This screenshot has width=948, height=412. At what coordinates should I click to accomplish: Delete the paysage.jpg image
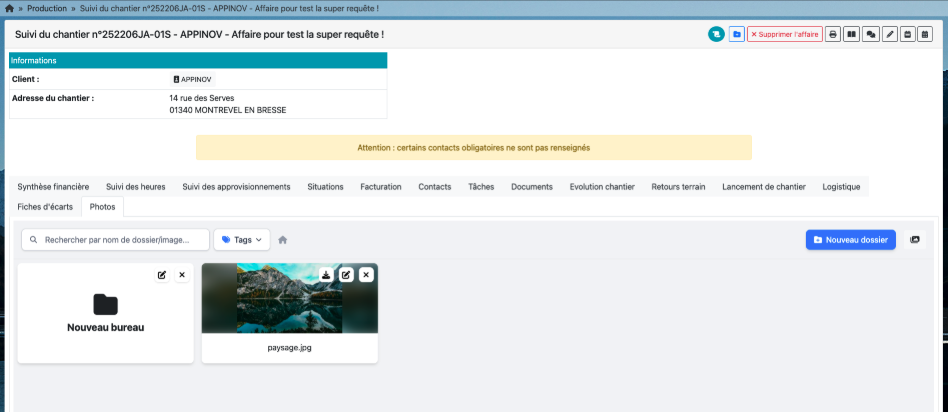(x=366, y=275)
